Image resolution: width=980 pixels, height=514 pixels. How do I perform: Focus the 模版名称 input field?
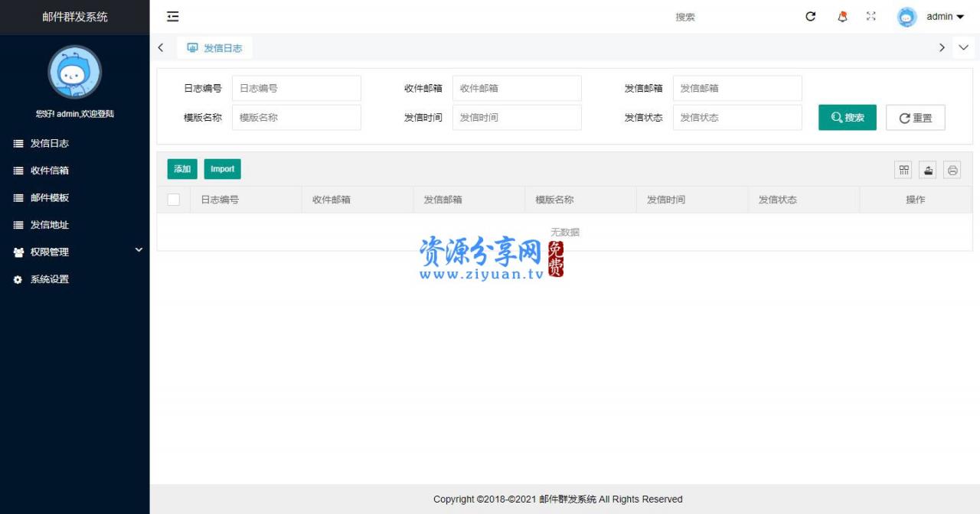coord(296,117)
